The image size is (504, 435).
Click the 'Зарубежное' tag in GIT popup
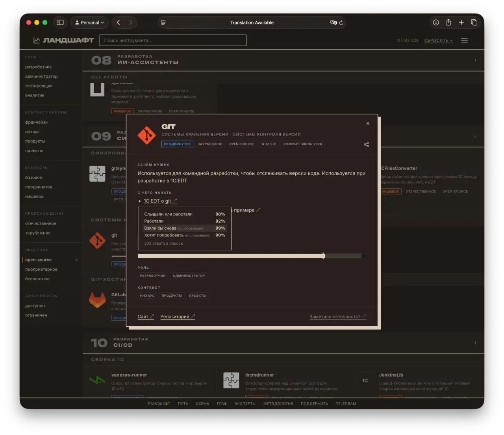click(210, 144)
